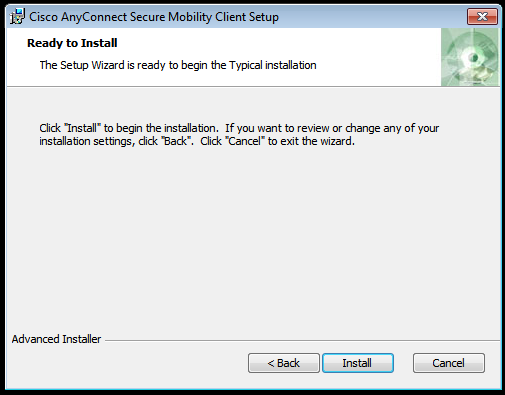Viewport: 505px width, 395px height.
Task: Click the window title "Cisco AnyConnect Secure Mobility Client Setup"
Action: click(154, 17)
